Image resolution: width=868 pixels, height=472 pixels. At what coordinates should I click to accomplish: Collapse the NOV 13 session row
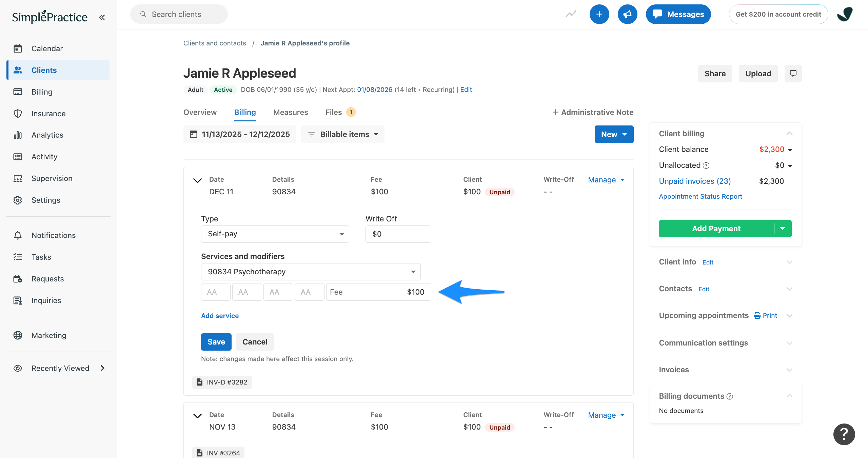197,416
